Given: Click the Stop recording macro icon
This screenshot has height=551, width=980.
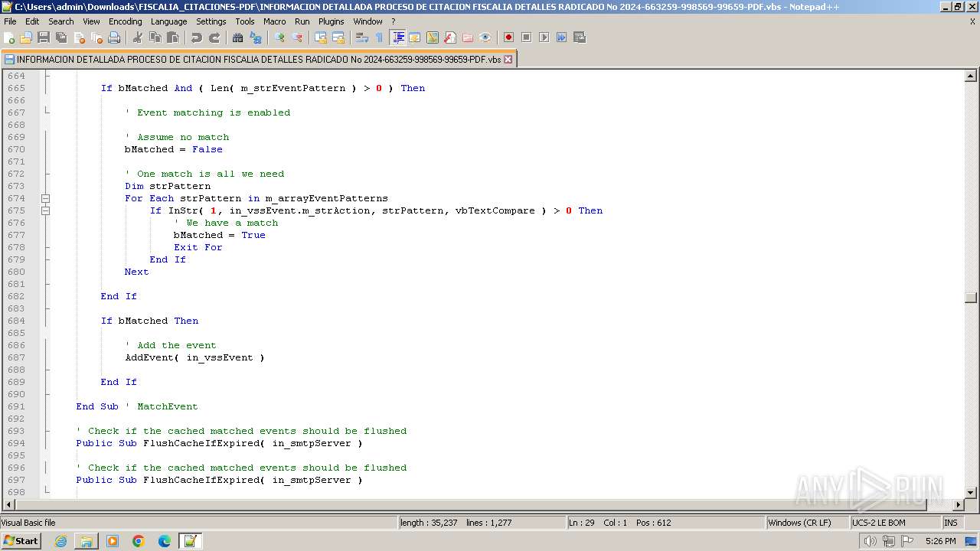Looking at the screenshot, I should [526, 37].
